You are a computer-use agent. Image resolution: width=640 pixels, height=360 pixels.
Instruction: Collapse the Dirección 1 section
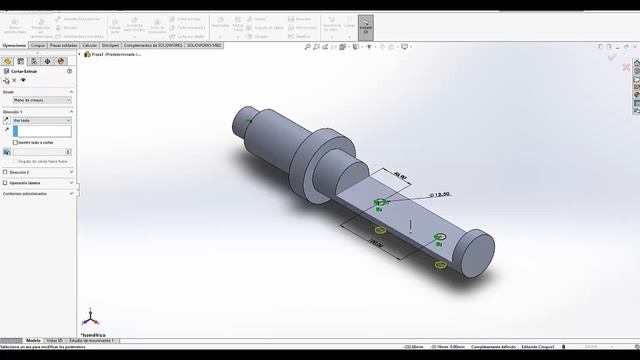(x=71, y=111)
